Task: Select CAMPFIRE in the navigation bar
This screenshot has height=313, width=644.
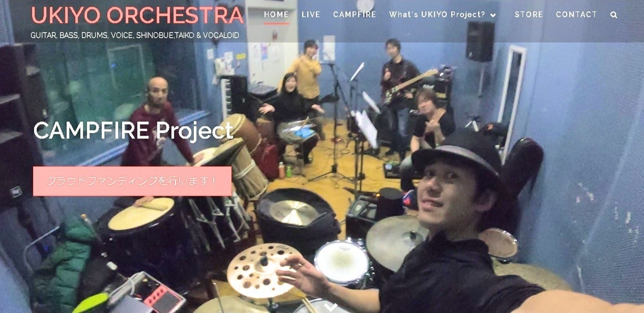Action: [355, 15]
